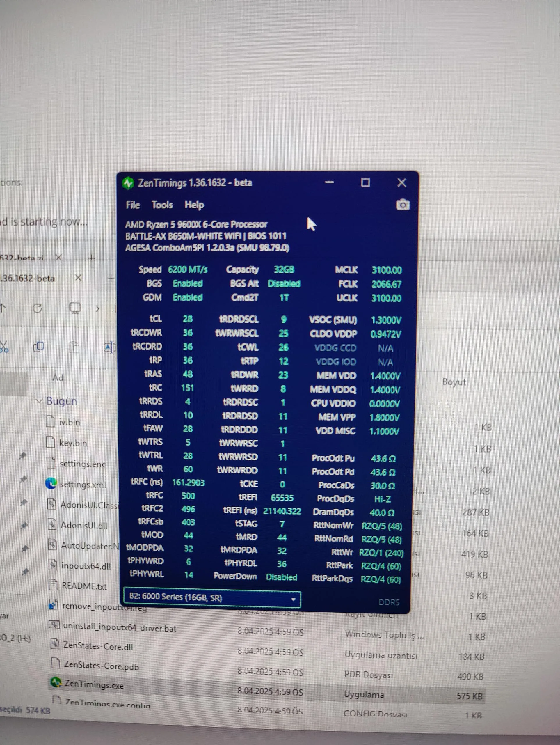Viewport: 560px width, 745px height.
Task: Add a new Explorer tab with plus button
Action: click(x=111, y=278)
